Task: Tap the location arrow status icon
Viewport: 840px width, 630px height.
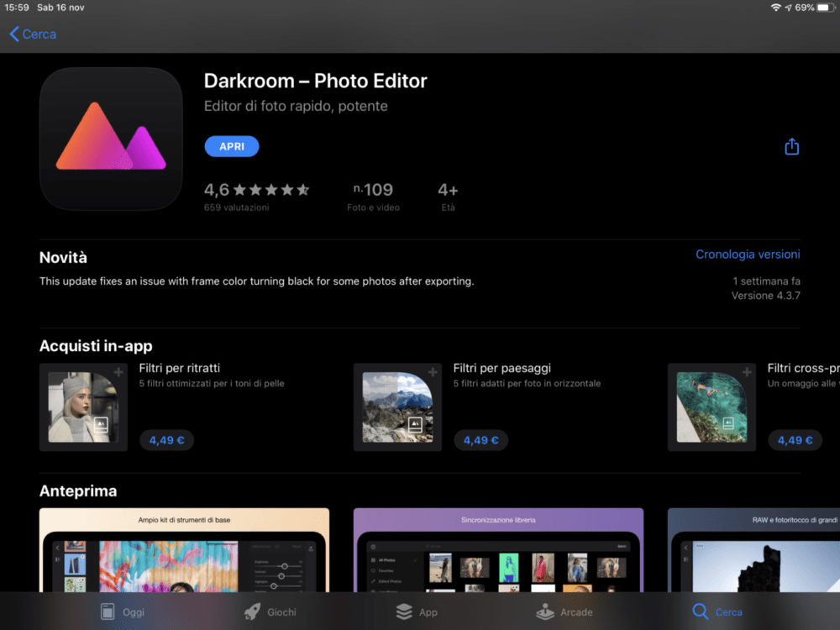Action: (x=788, y=8)
